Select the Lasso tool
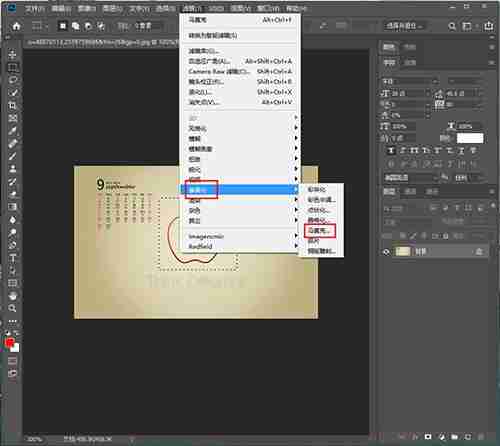Viewport: 500px width, 446px height. (13, 80)
